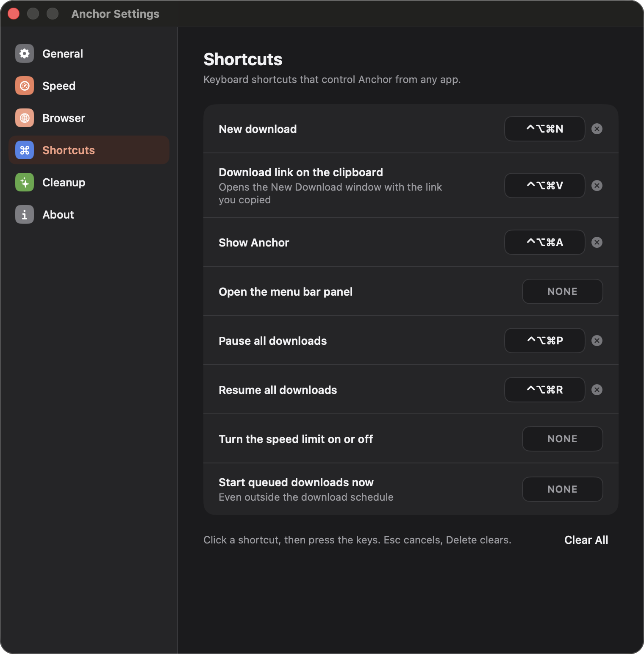Clear the New download shortcut
644x654 pixels.
[x=597, y=129]
